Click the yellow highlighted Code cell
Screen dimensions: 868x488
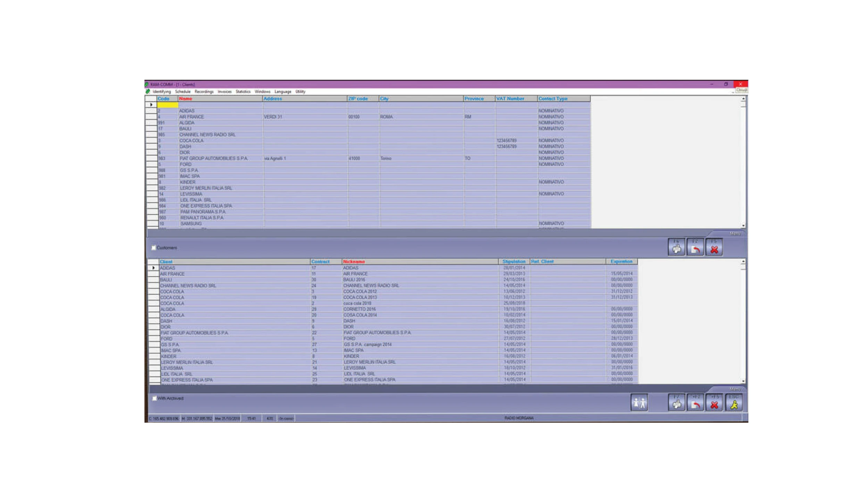point(168,105)
